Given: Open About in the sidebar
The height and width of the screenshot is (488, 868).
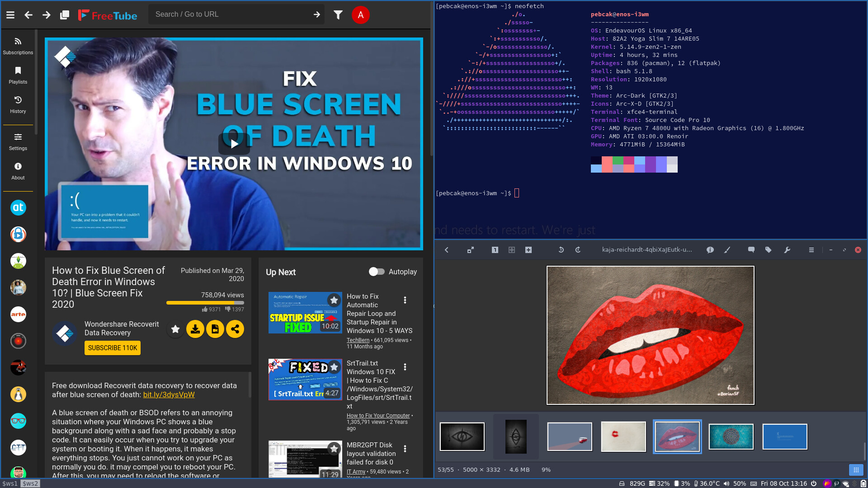Looking at the screenshot, I should click(x=18, y=172).
